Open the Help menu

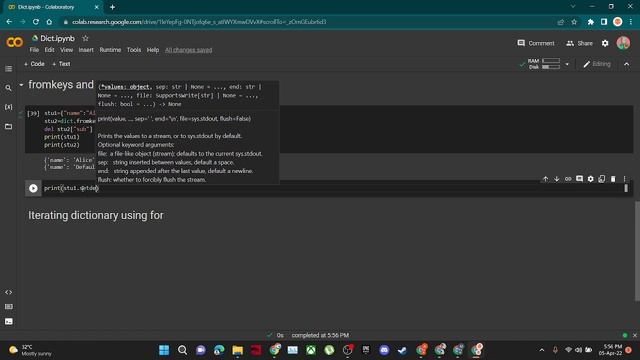(153, 50)
